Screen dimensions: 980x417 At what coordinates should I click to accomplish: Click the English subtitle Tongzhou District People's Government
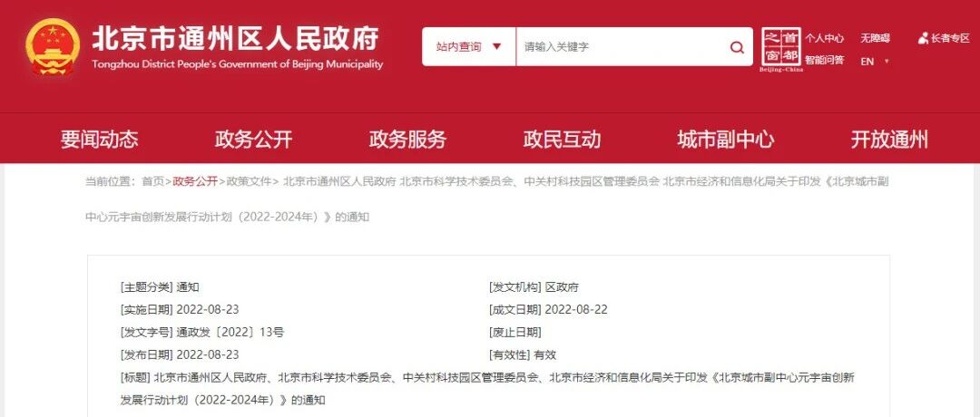pyautogui.click(x=237, y=64)
